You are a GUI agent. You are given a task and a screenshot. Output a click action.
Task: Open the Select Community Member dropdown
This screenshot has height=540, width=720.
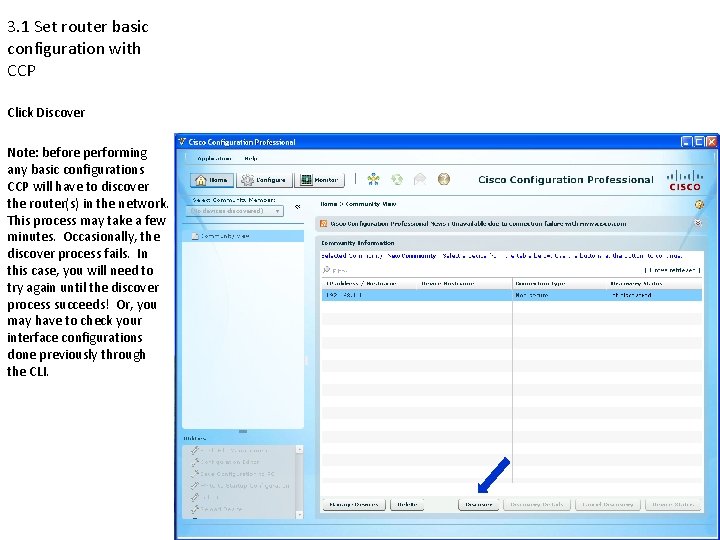click(235, 211)
